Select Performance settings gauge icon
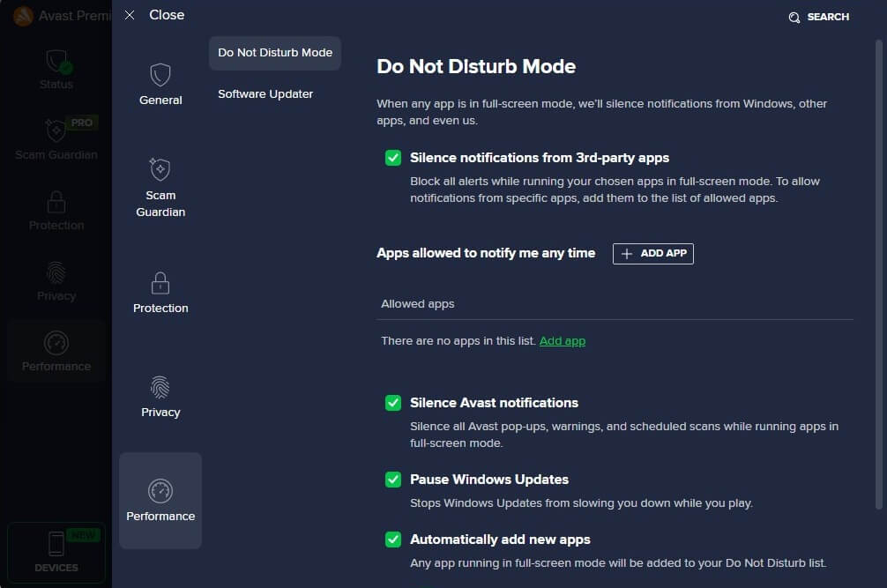 click(x=160, y=491)
